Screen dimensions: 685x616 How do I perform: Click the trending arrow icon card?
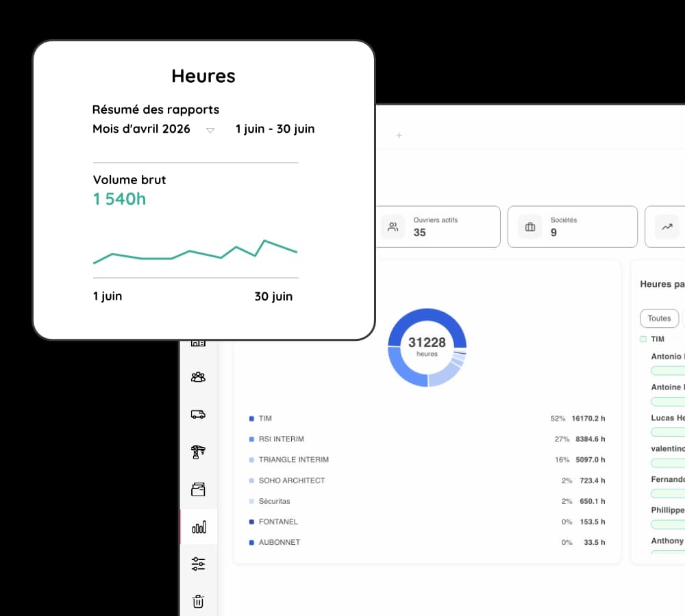[x=667, y=227]
